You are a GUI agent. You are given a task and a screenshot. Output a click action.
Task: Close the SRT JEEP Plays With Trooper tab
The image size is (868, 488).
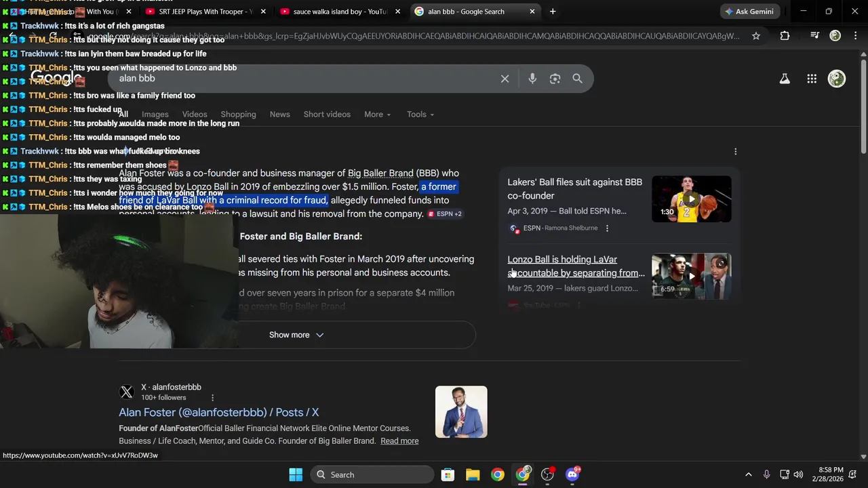coord(263,12)
